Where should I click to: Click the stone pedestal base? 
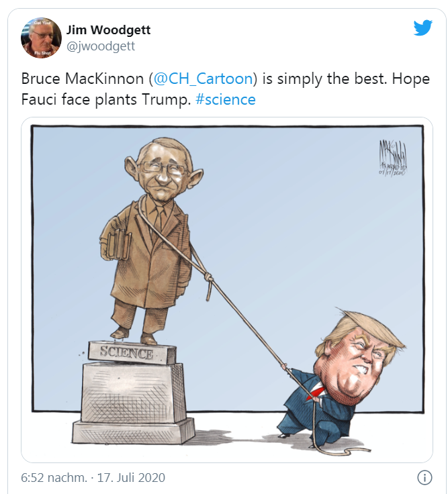134,403
